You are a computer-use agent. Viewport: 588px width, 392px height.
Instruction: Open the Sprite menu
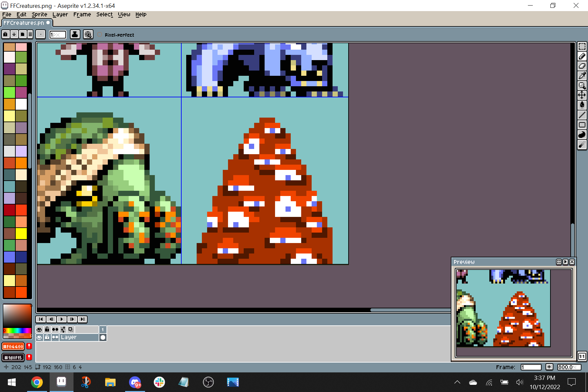[39, 14]
